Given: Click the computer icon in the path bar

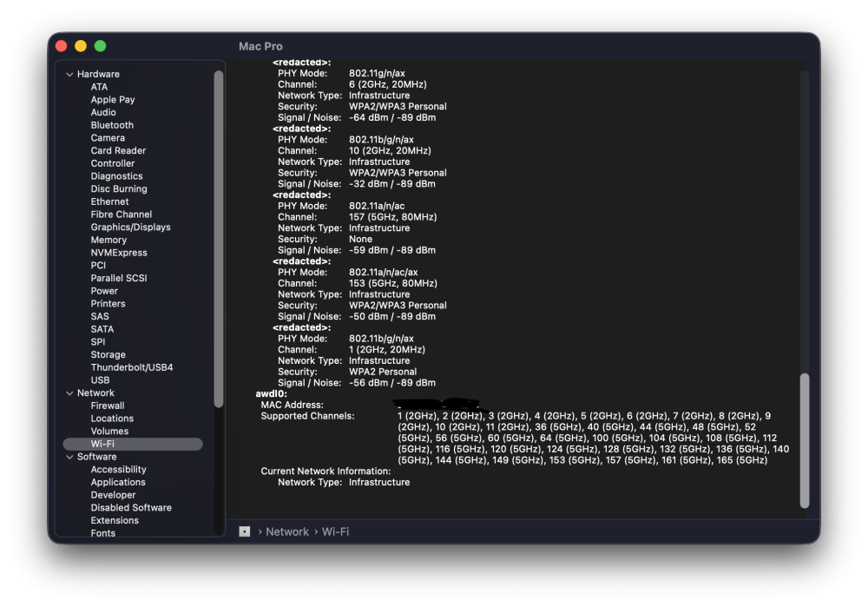Looking at the screenshot, I should coord(244,531).
